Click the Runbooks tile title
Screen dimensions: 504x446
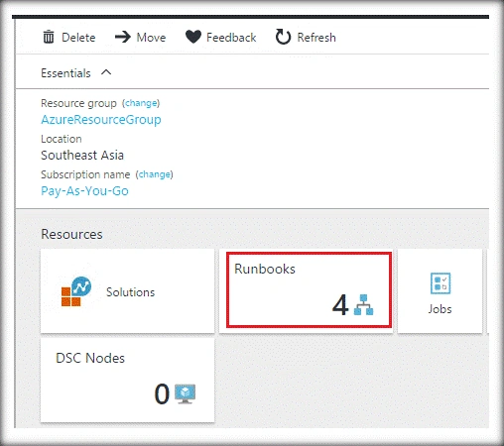click(265, 269)
